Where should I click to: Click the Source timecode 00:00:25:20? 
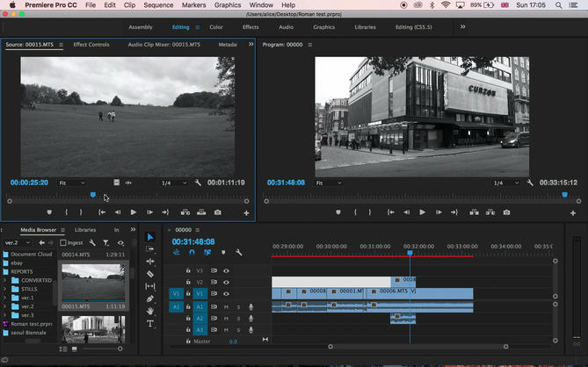click(x=29, y=183)
